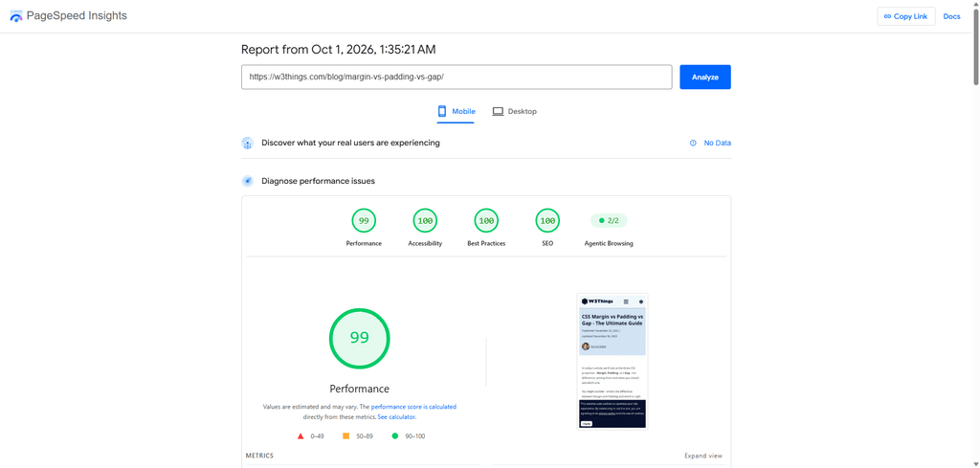Click the red triangle 0–49 legend icon
Image resolution: width=980 pixels, height=468 pixels.
(x=301, y=436)
